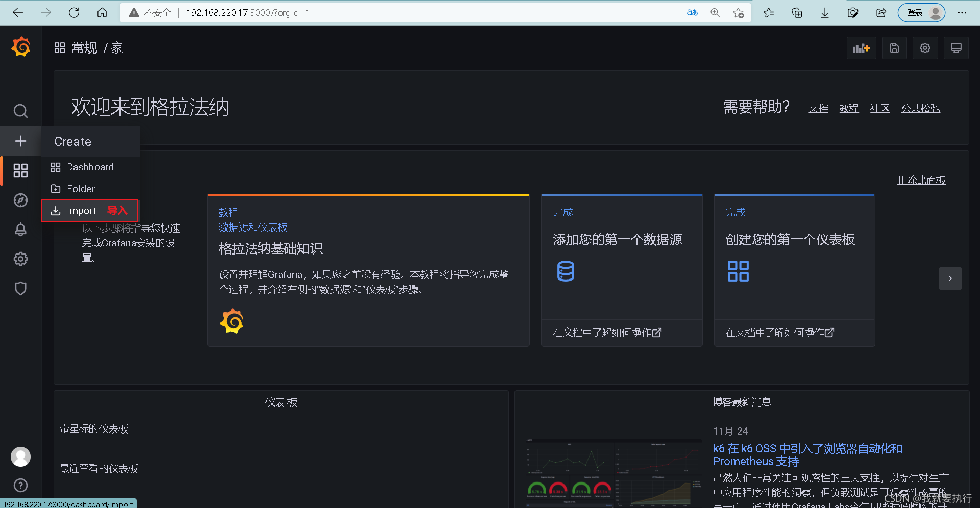Click 创建您的第一个仪表板 card title

(x=790, y=240)
